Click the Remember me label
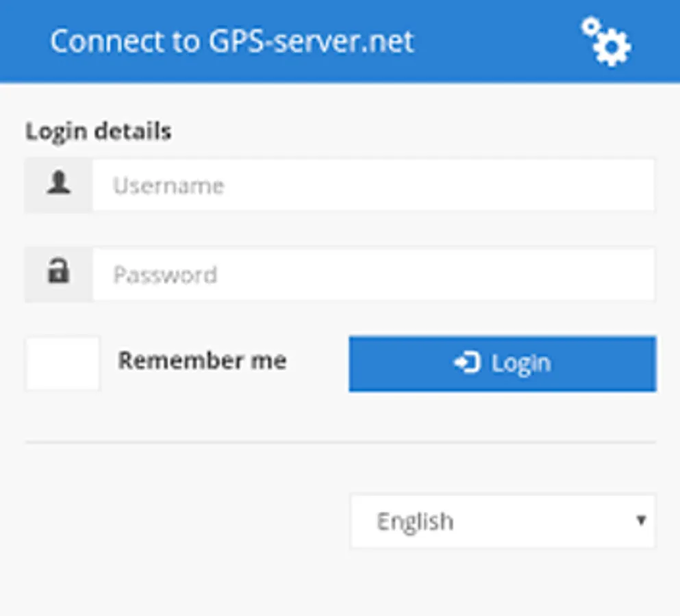This screenshot has height=616, width=680. [203, 361]
